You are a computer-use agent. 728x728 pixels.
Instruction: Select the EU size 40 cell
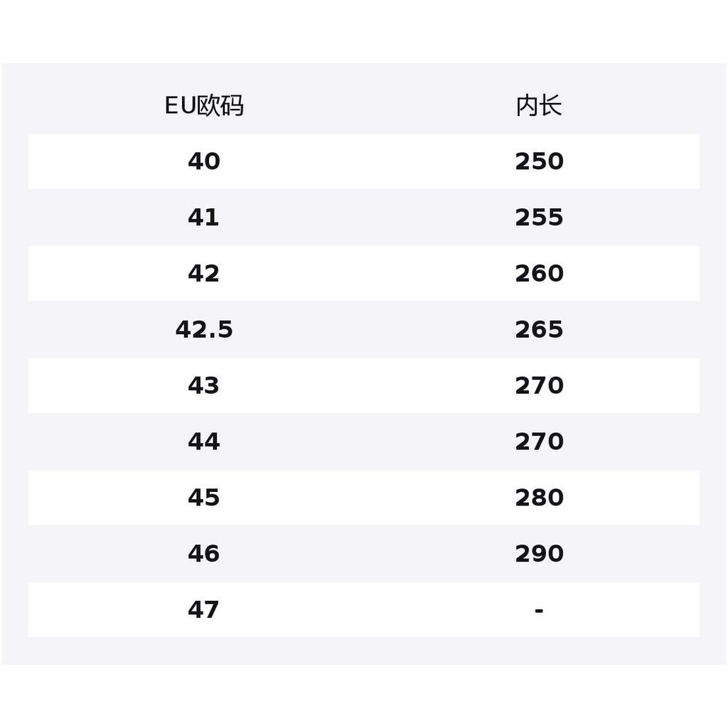pyautogui.click(x=204, y=161)
